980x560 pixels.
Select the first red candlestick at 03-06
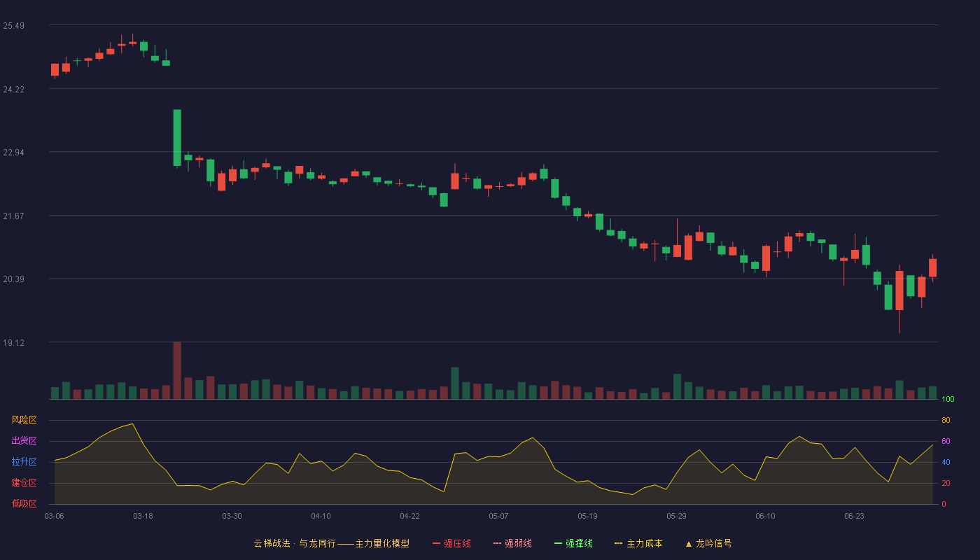[55, 70]
